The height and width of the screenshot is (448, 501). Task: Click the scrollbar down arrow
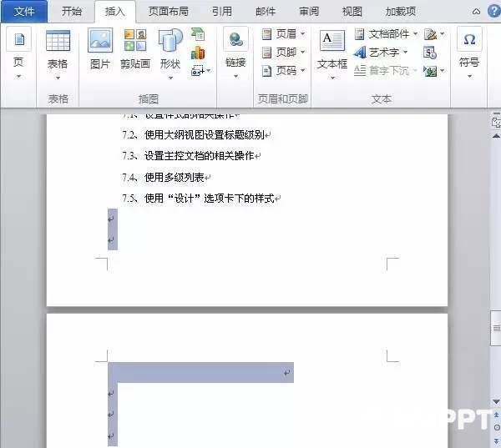click(x=496, y=401)
